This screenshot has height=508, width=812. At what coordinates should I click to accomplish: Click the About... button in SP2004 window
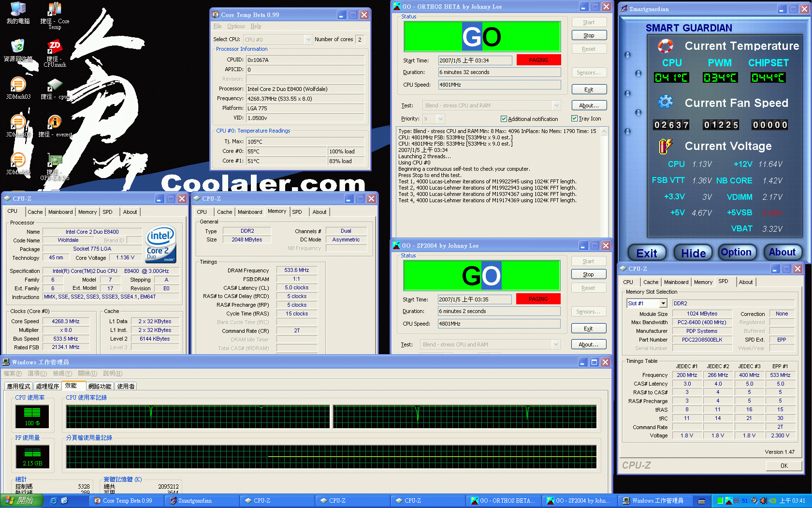(x=588, y=344)
